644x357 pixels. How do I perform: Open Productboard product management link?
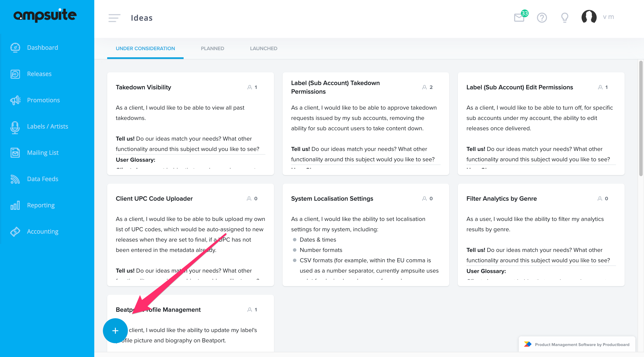click(577, 344)
